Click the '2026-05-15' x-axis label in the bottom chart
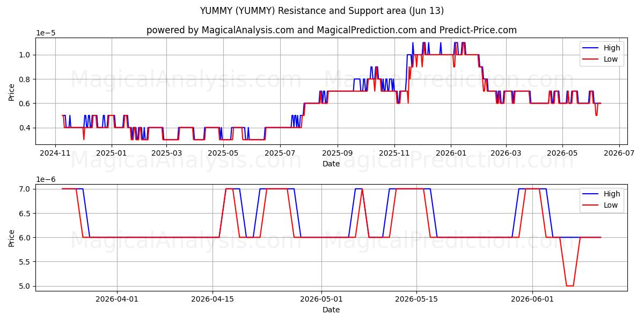Viewport: 644px width, 322px height. (x=416, y=299)
